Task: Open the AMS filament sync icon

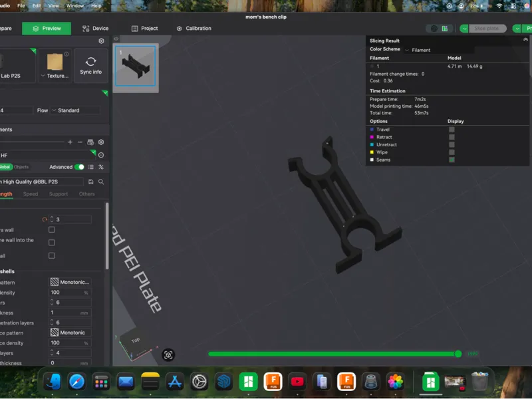Action: pyautogui.click(x=90, y=142)
